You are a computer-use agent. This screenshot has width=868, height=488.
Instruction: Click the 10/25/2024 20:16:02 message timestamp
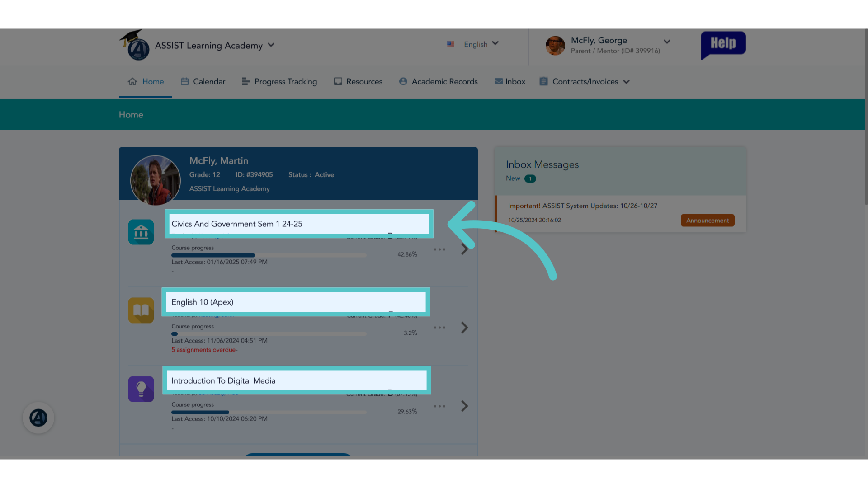point(534,220)
